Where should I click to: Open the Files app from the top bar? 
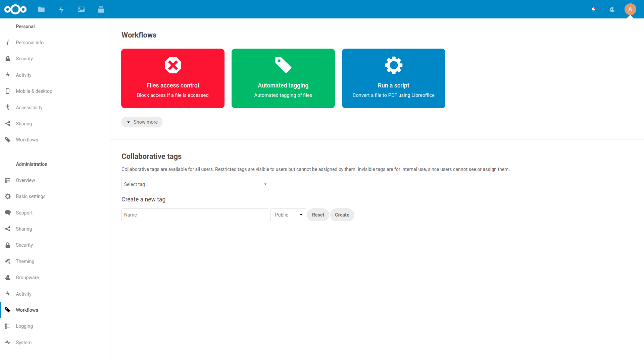[41, 9]
